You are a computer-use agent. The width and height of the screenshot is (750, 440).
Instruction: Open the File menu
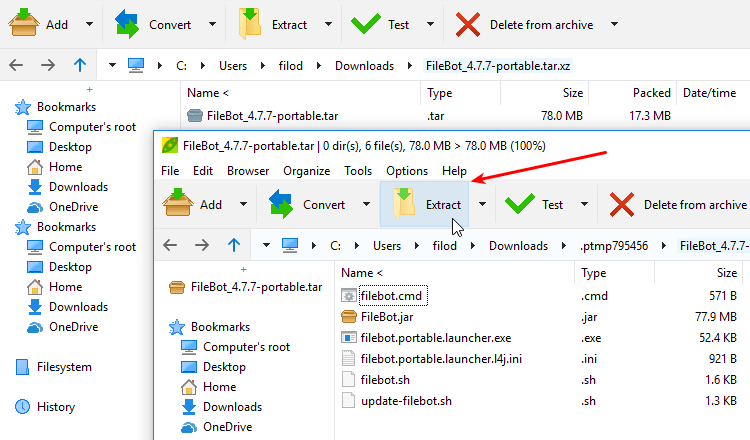170,171
